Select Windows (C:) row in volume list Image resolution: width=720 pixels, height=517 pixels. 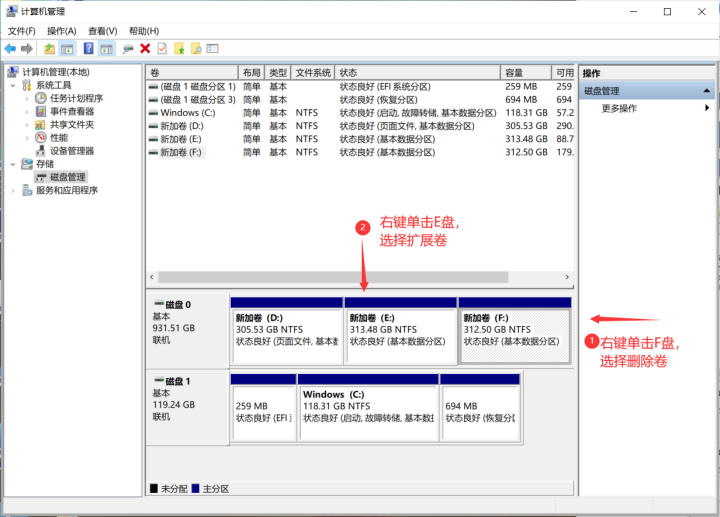(x=360, y=112)
